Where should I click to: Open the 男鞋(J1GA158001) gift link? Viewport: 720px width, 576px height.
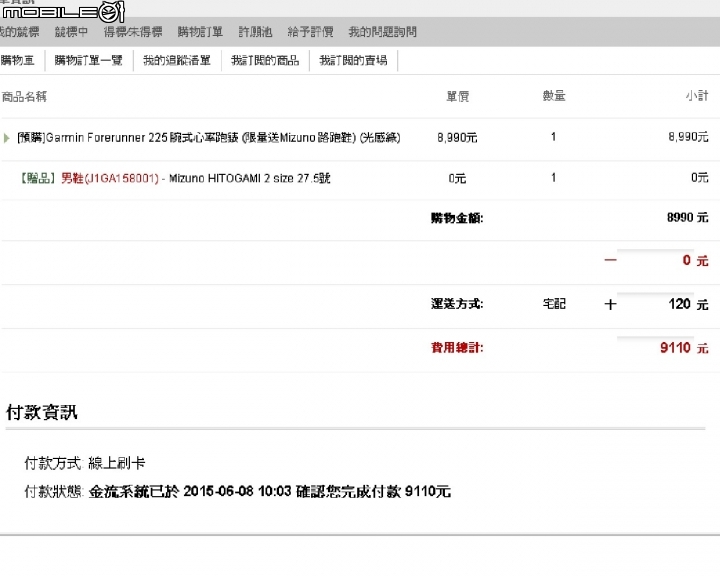[x=110, y=178]
